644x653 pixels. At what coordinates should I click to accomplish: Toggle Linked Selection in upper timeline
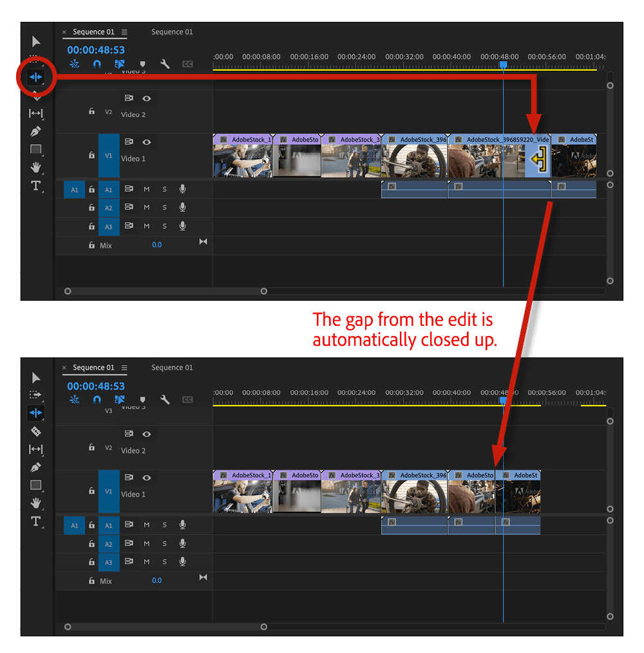tap(120, 64)
